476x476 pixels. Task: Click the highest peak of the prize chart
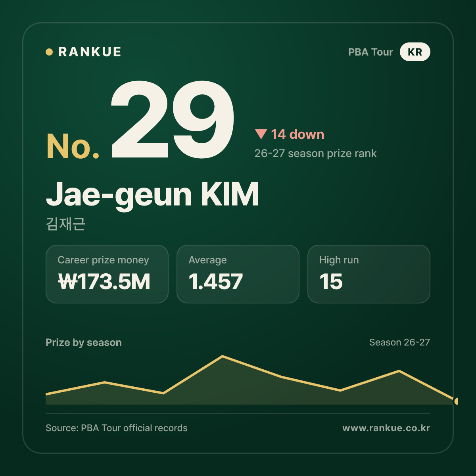[x=223, y=357]
